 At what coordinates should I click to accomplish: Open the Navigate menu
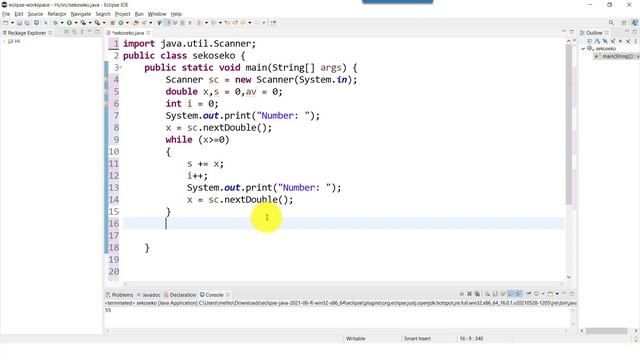(x=81, y=14)
